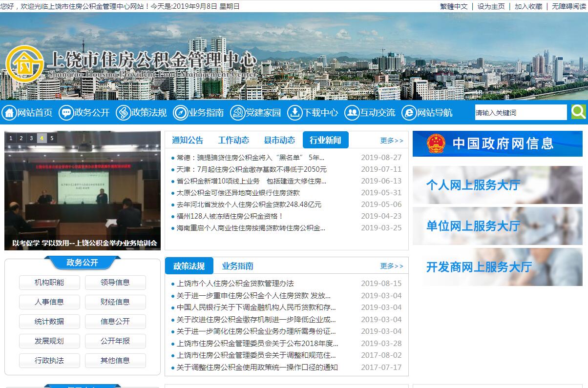
Task: Click the 党建家园 emblem icon
Action: tap(237, 113)
